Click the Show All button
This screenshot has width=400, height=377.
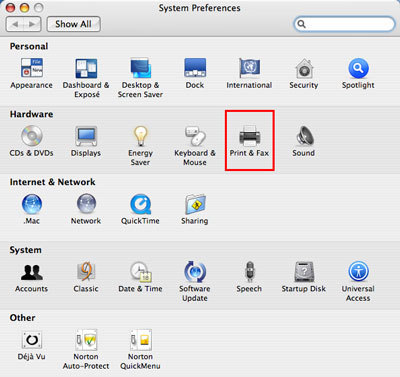73,24
